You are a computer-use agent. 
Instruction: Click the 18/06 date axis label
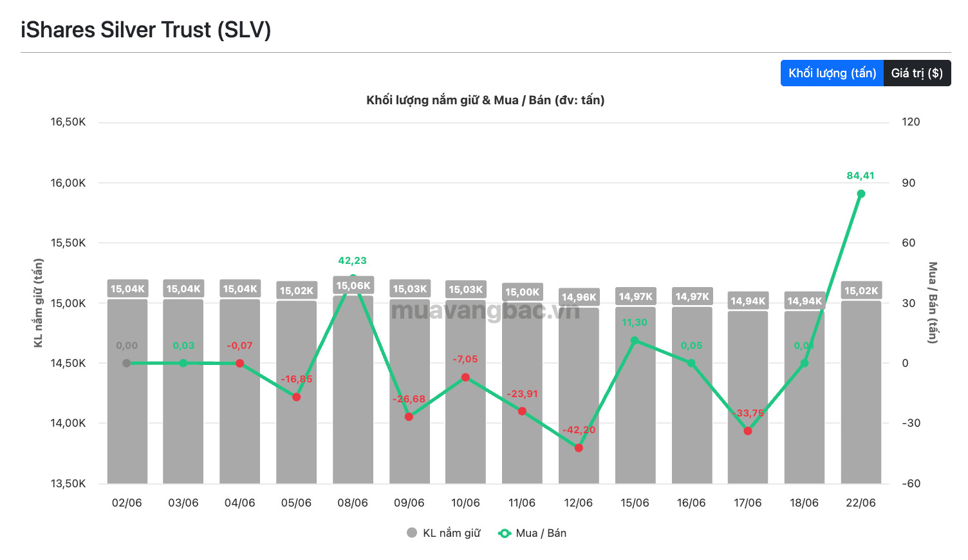[804, 503]
